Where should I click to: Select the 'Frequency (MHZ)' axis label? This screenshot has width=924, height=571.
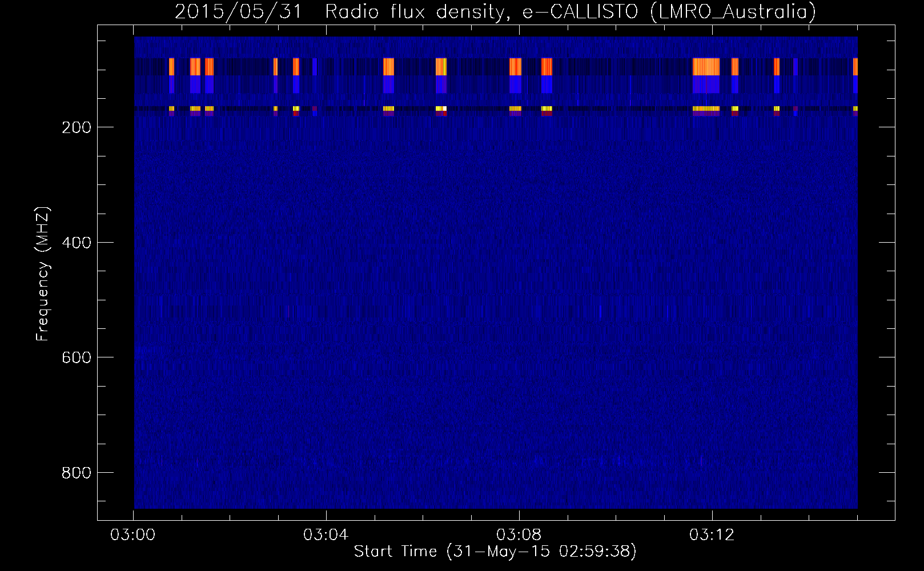pos(43,274)
